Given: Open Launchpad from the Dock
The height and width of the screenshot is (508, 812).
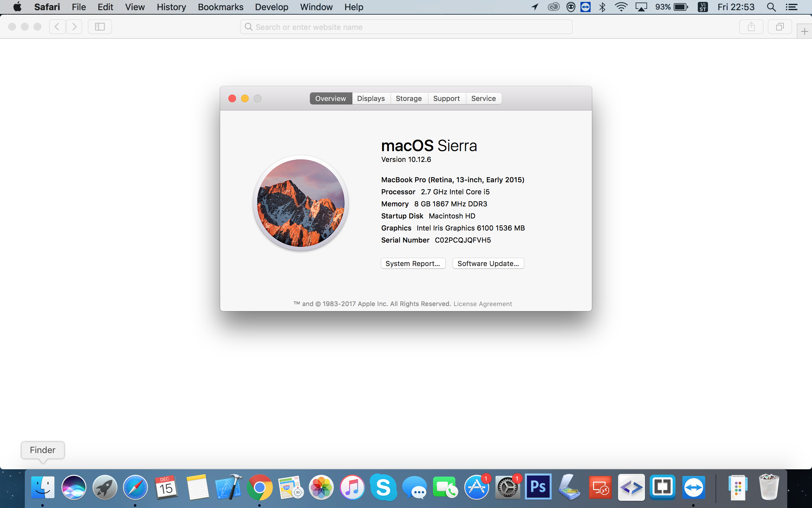Looking at the screenshot, I should click(x=105, y=487).
